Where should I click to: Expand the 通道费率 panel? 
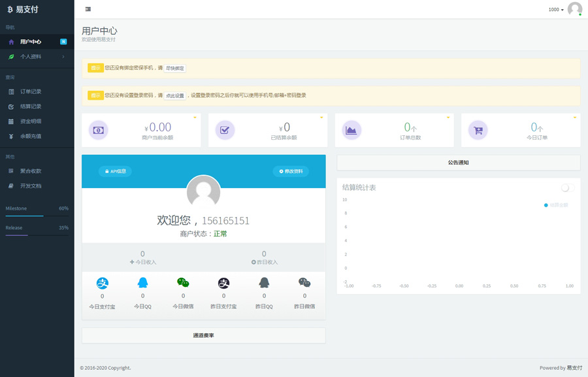[x=203, y=335]
